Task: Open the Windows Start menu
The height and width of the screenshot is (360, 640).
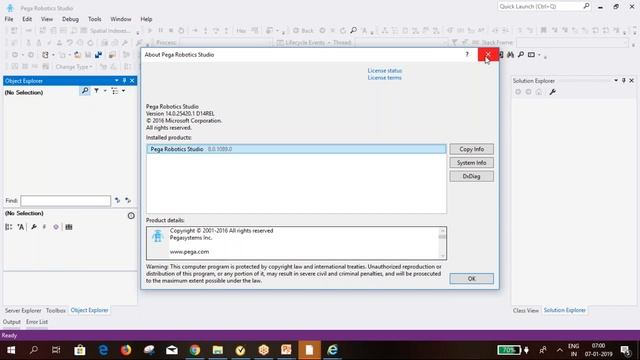Action: [x=11, y=350]
